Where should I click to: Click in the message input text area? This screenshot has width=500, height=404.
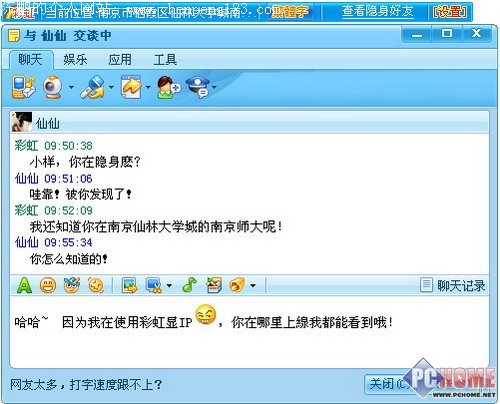(x=249, y=332)
